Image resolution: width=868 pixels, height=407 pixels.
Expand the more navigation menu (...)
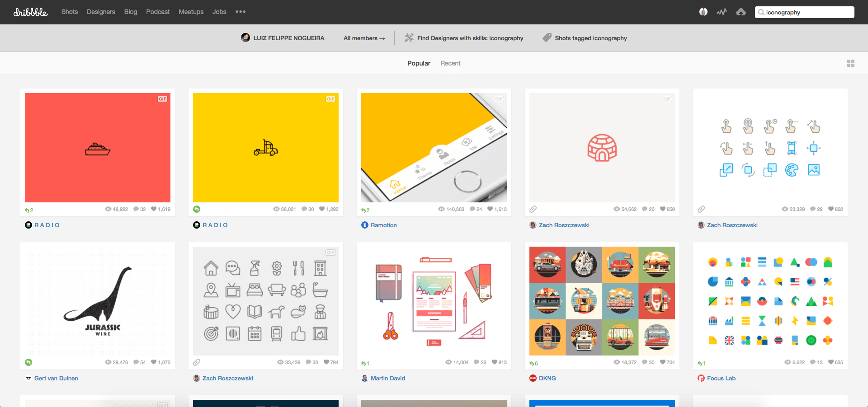(240, 12)
